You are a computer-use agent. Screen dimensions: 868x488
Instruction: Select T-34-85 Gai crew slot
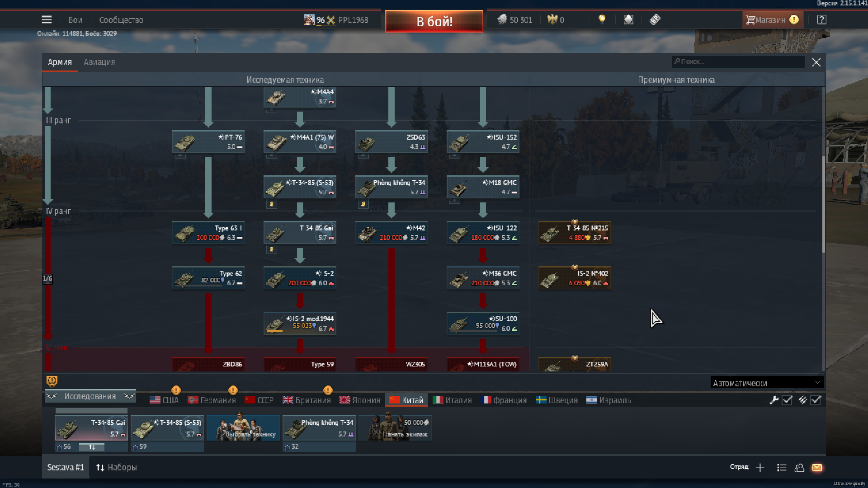[91, 428]
